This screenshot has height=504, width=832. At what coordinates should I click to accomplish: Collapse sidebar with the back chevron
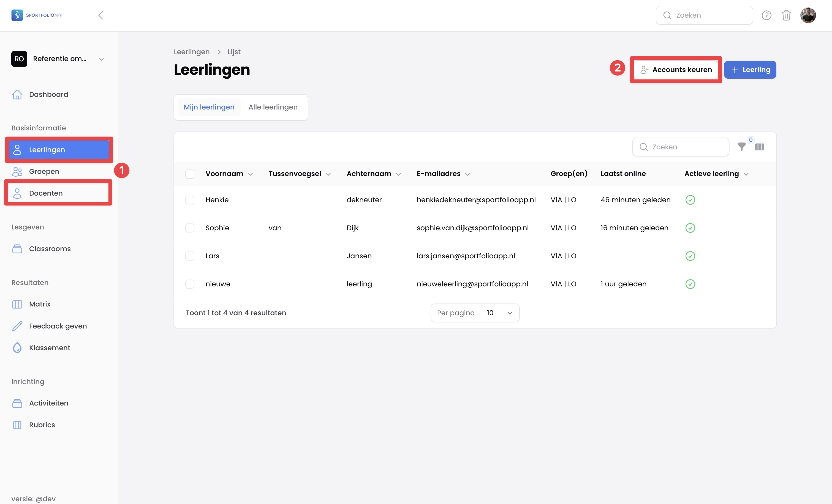100,15
